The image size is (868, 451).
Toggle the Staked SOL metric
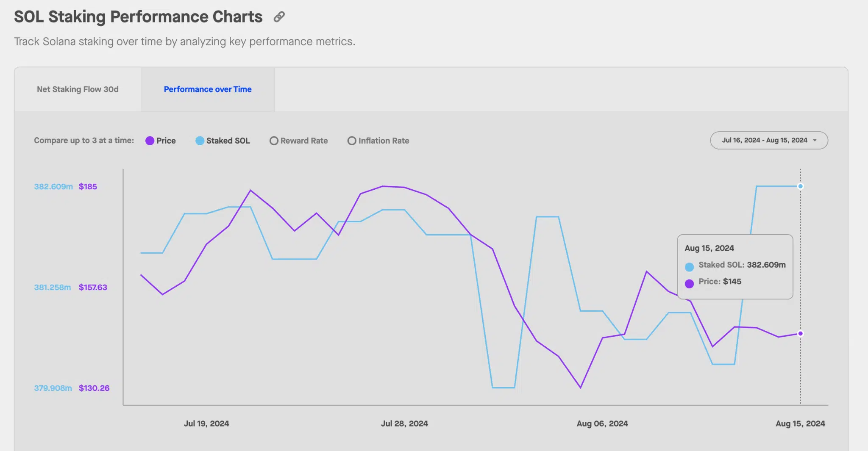tap(223, 141)
